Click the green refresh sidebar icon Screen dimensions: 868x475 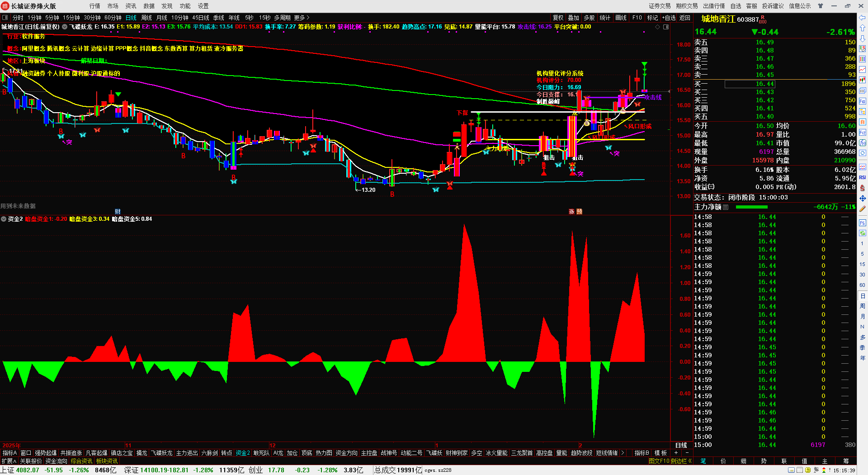(x=862, y=233)
